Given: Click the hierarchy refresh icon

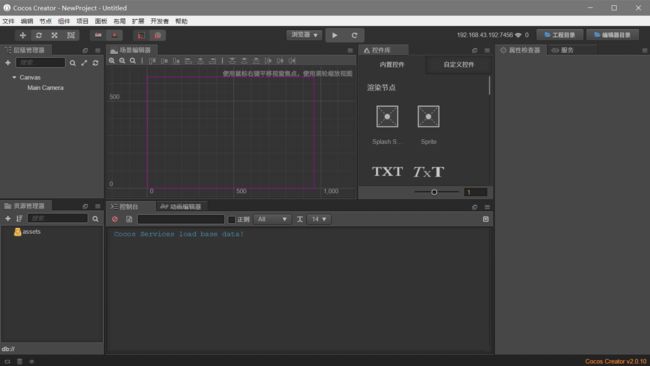Looking at the screenshot, I should click(x=96, y=63).
